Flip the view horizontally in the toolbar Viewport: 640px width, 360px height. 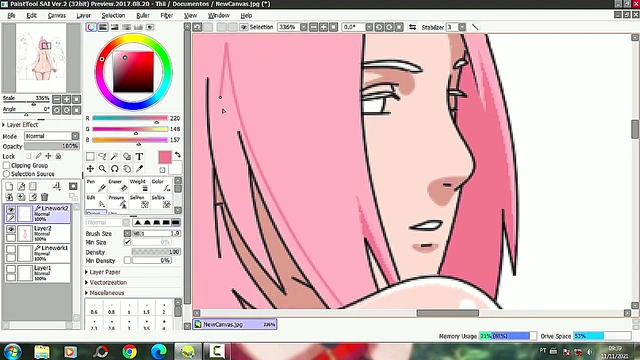413,27
